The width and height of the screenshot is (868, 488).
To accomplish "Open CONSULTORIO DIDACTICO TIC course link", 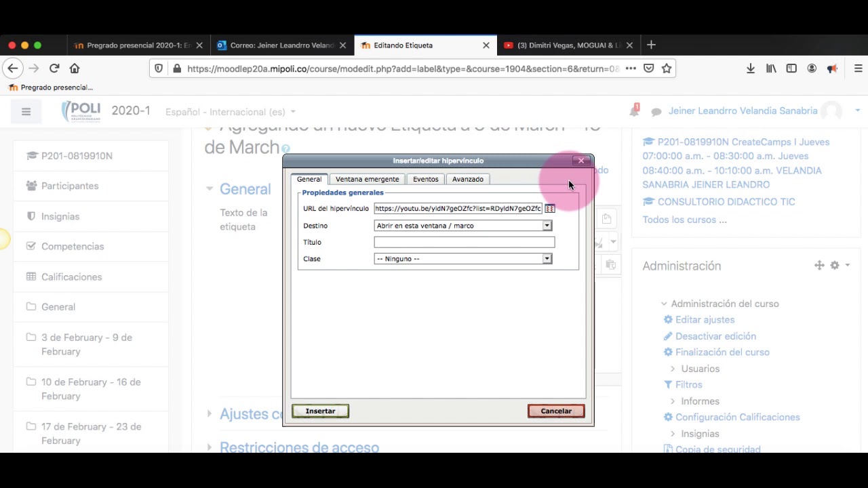I will pyautogui.click(x=726, y=202).
